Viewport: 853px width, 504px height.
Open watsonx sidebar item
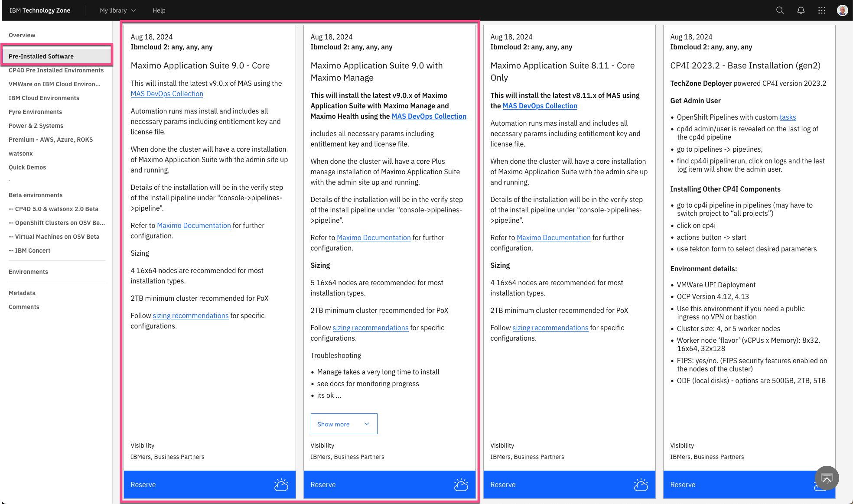[x=21, y=153]
